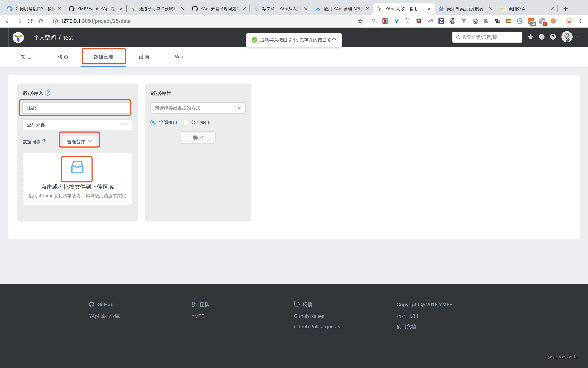Open Chrome profile avatar icon
588x368 pixels.
click(569, 21)
